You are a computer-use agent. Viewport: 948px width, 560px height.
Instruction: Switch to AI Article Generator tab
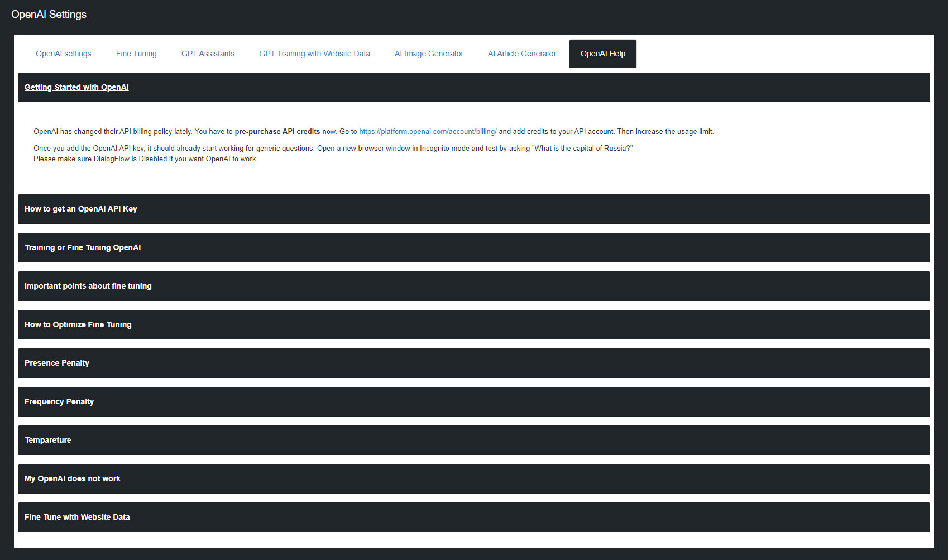[x=522, y=54]
